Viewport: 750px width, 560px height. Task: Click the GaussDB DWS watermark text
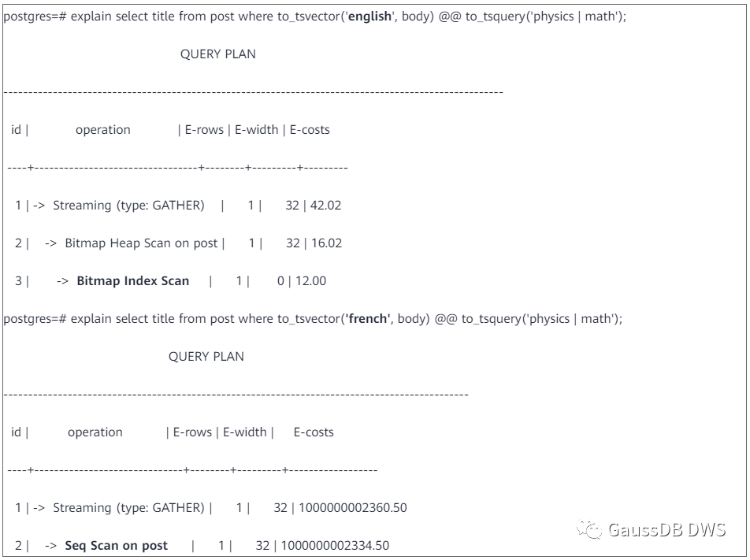pyautogui.click(x=666, y=529)
